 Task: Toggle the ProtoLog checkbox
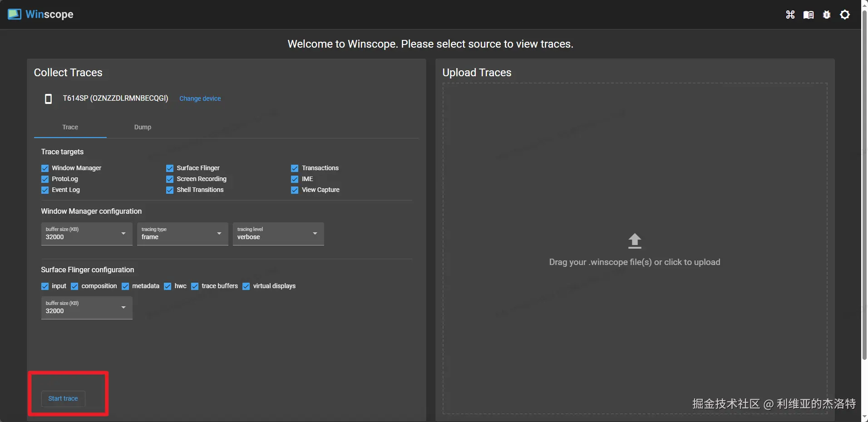[x=45, y=179]
